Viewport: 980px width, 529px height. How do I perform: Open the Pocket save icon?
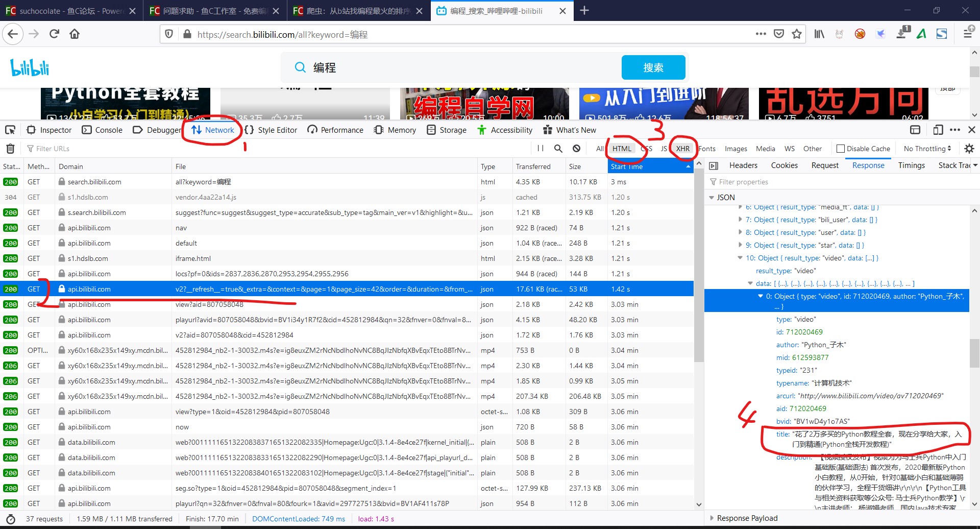click(779, 34)
